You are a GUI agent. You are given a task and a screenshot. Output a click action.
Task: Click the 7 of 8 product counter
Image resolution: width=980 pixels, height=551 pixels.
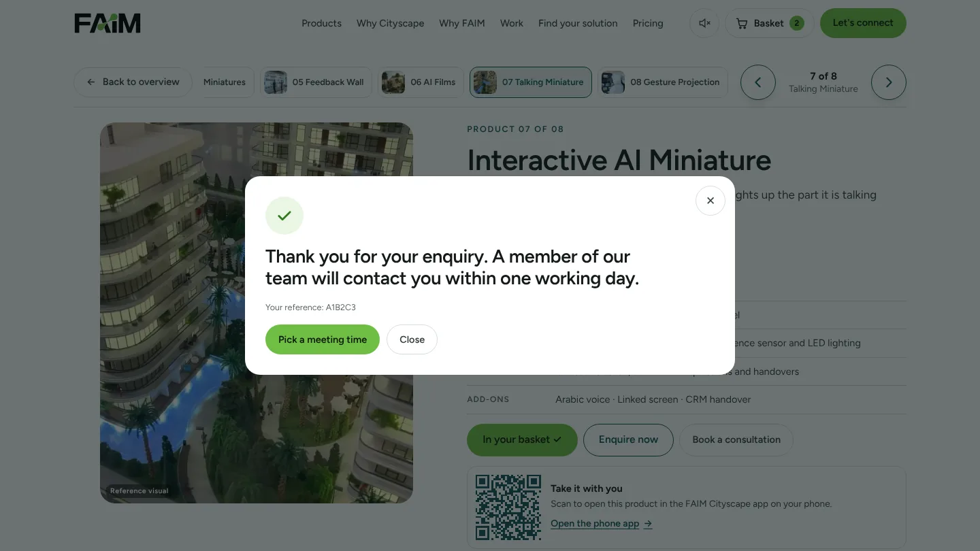pyautogui.click(x=823, y=76)
